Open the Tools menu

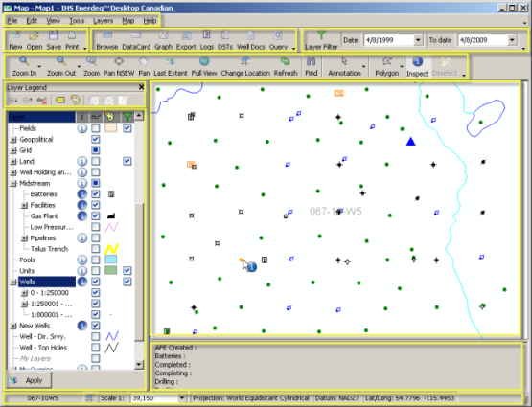(77, 21)
